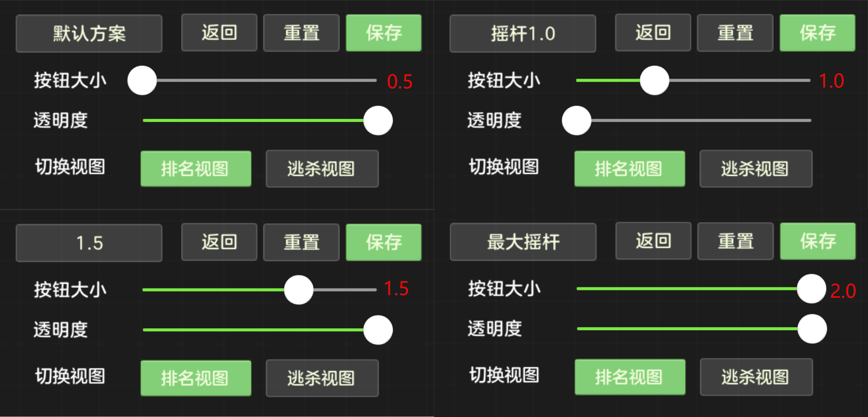Click the 按钮大小 slider handle at 1.5
868x417 pixels.
click(x=298, y=290)
